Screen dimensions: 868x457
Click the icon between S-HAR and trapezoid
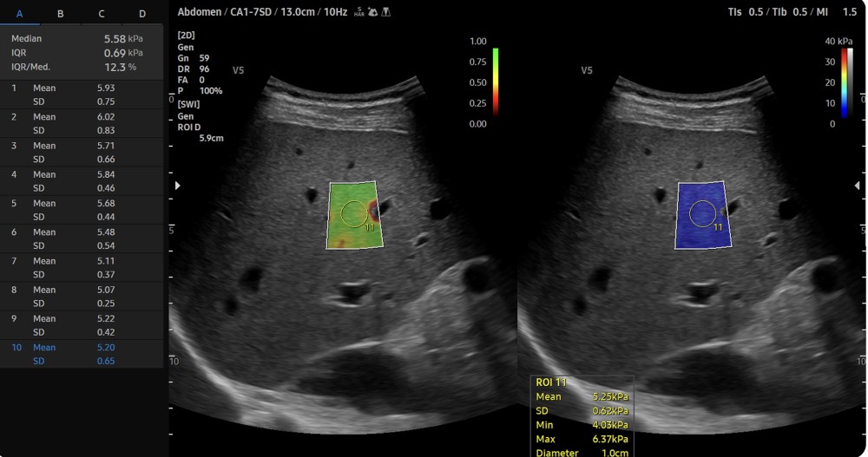(372, 12)
